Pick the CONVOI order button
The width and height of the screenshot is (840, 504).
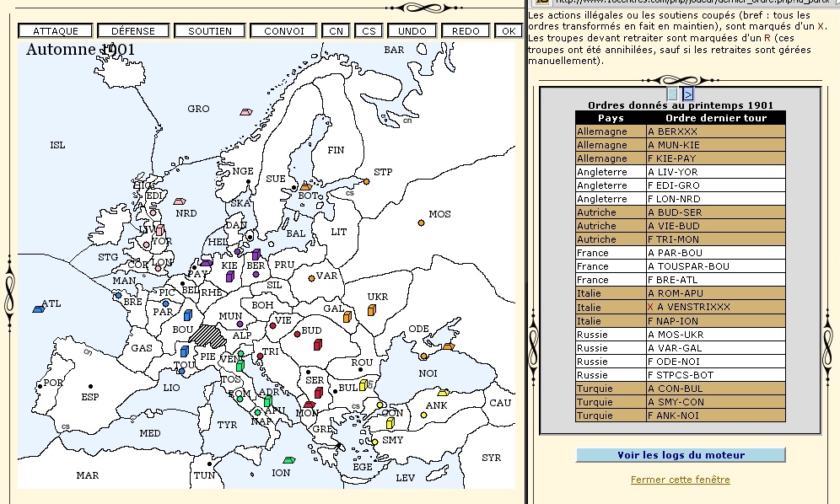click(x=284, y=31)
